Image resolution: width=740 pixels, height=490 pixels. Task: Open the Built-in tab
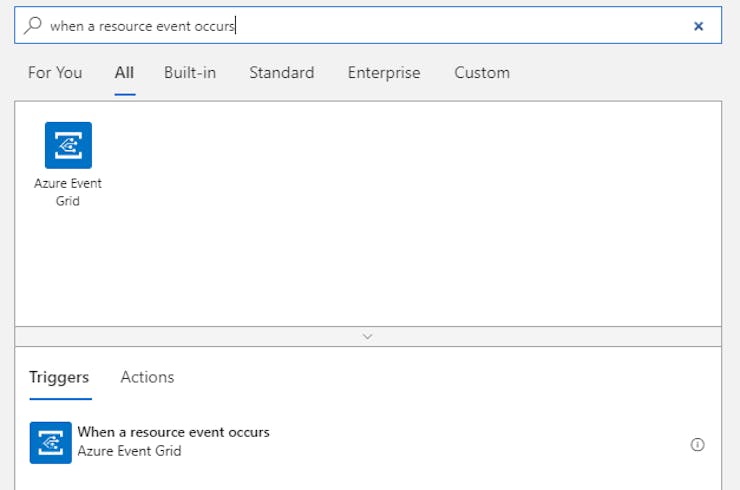coord(190,73)
